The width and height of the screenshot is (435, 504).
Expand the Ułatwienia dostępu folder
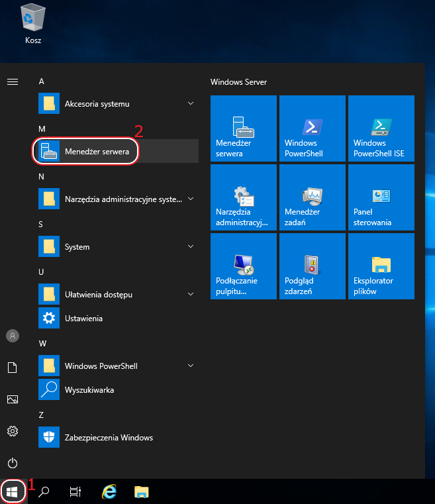pyautogui.click(x=191, y=294)
